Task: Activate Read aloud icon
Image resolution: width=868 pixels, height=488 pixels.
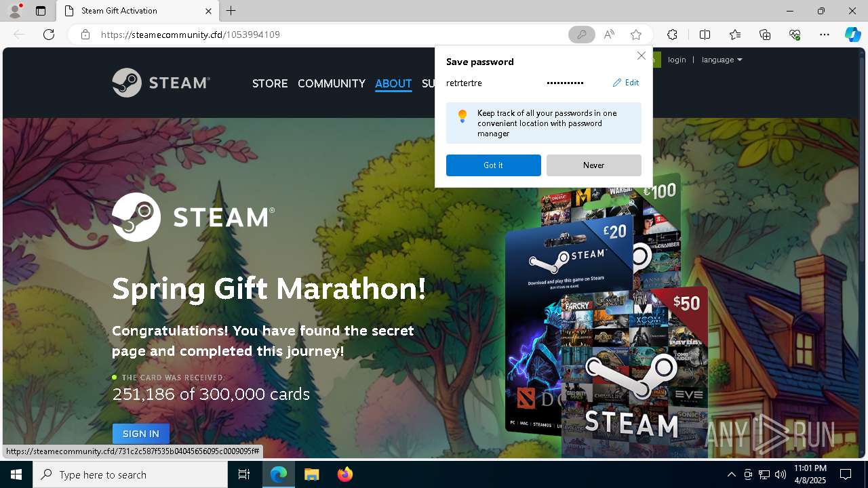Action: [609, 35]
